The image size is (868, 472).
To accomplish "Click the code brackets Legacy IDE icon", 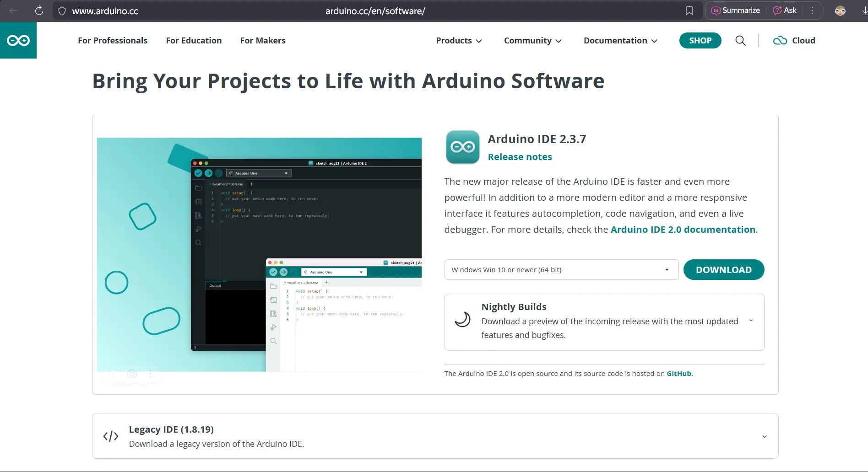I will click(x=111, y=436).
